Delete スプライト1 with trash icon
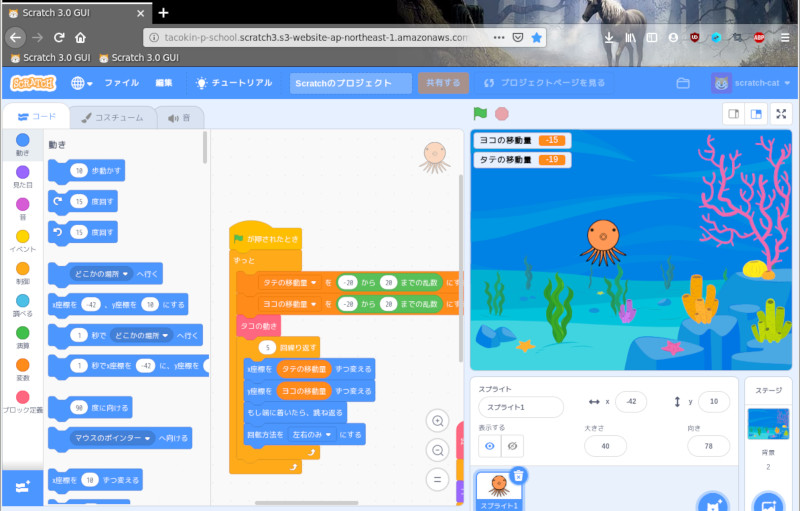Screen dimensions: 800x511 point(518,475)
